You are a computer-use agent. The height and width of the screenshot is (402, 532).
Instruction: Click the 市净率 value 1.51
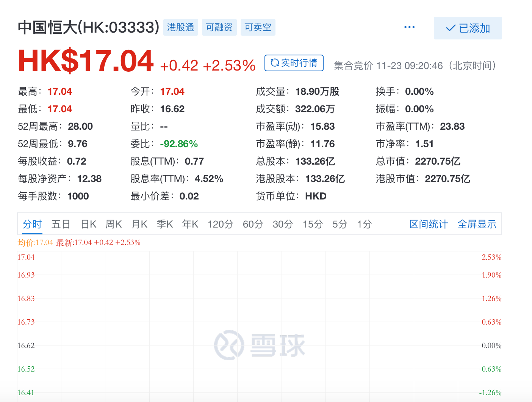pyautogui.click(x=424, y=144)
